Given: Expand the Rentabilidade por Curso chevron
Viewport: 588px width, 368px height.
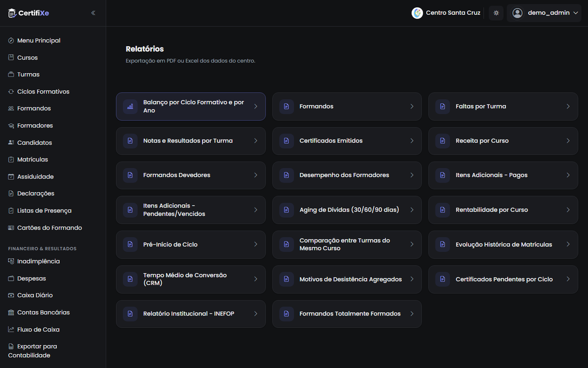Looking at the screenshot, I should click(568, 210).
